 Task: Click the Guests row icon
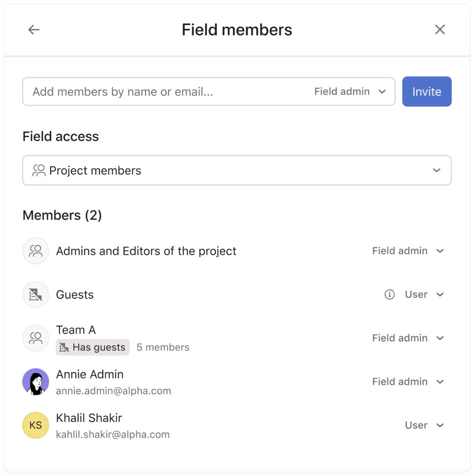(x=36, y=295)
